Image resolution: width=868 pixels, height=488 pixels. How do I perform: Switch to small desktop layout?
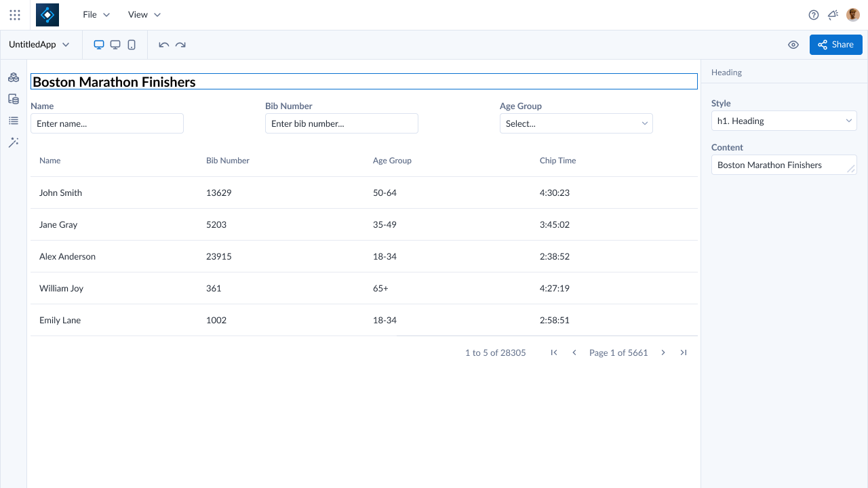pyautogui.click(x=115, y=45)
